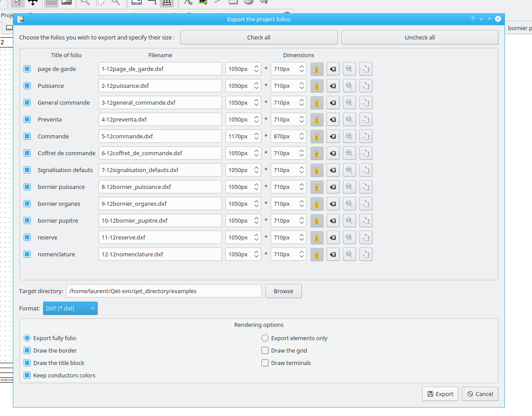Toggle ratio lock on Commande row
Viewport: 532px width, 416px height.
click(x=316, y=136)
